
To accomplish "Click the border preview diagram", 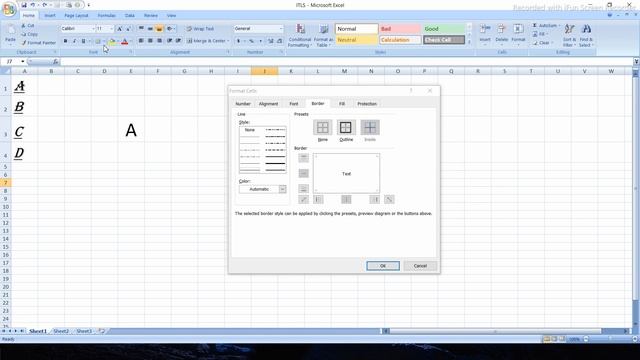I will click(346, 173).
